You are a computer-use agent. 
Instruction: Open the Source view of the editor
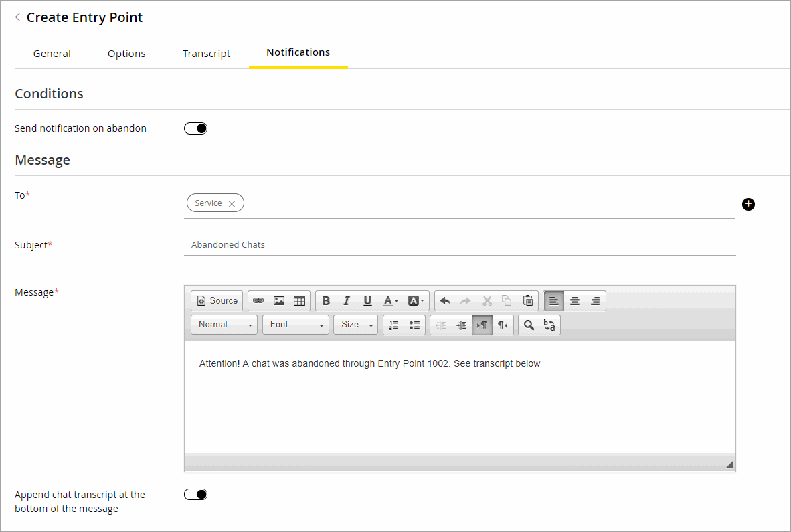click(217, 301)
